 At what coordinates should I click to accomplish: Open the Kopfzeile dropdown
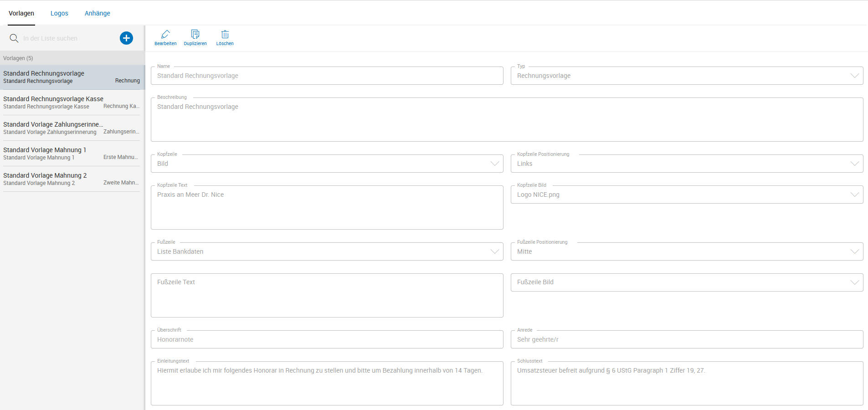[x=494, y=164]
